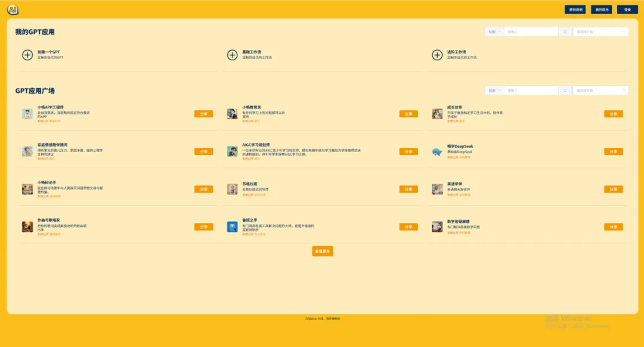Click the 查看更多 button
The width and height of the screenshot is (644, 347).
323,251
